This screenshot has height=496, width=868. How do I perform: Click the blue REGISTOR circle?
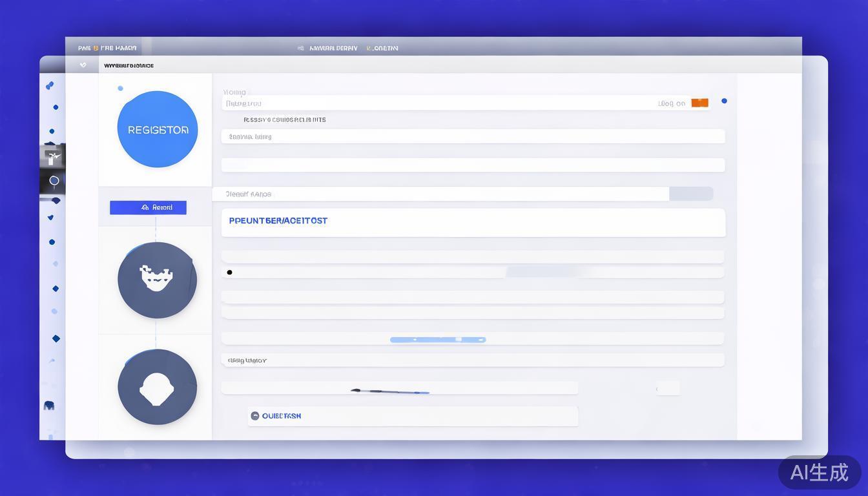click(157, 129)
